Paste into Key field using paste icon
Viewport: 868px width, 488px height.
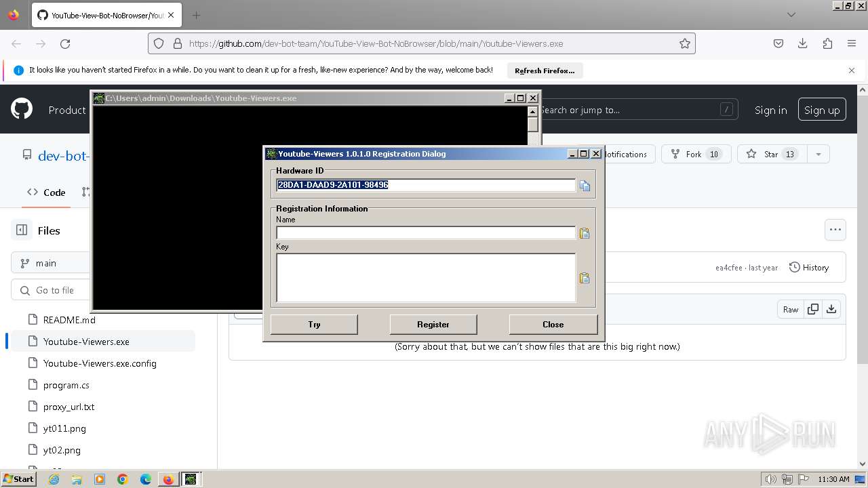pyautogui.click(x=584, y=278)
